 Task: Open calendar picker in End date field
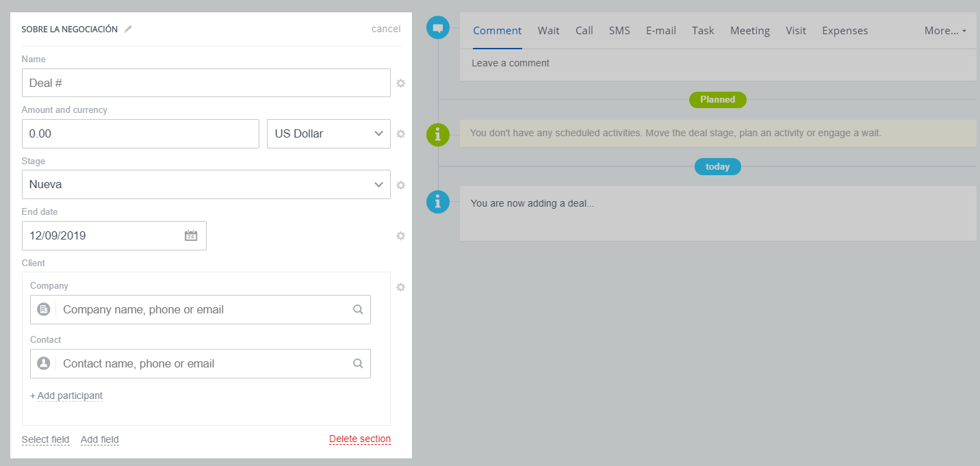pos(191,236)
